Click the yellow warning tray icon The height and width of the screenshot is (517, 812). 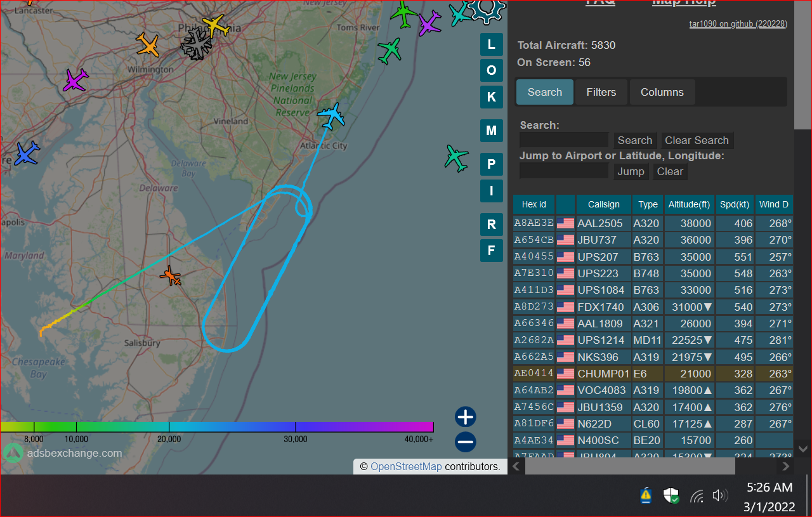point(646,496)
